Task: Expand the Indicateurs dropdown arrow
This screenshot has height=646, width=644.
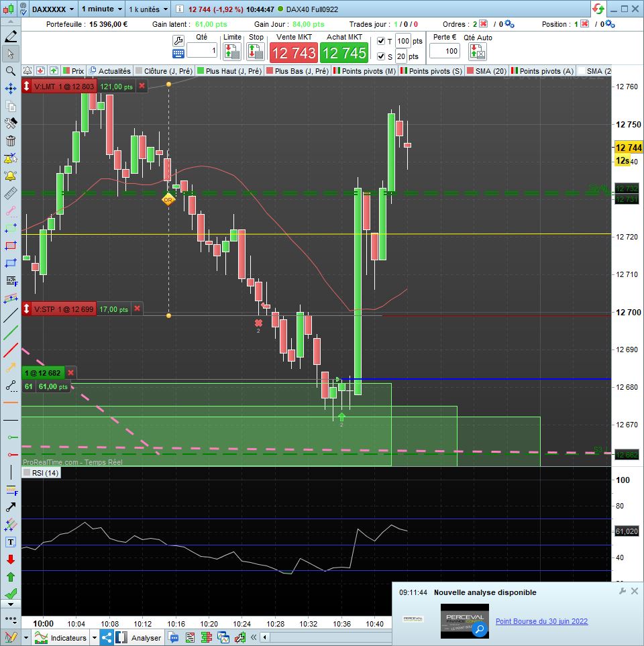Action: (x=95, y=638)
